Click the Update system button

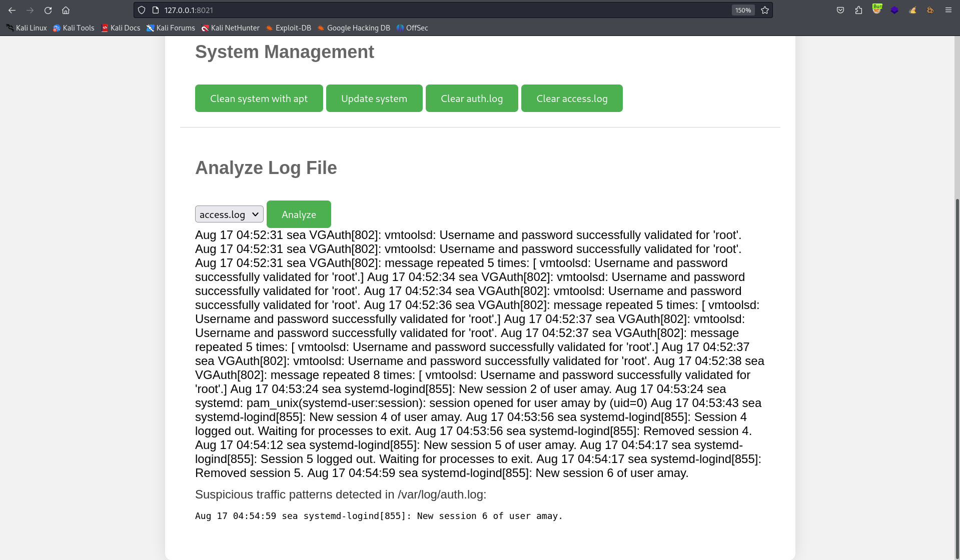pyautogui.click(x=374, y=98)
